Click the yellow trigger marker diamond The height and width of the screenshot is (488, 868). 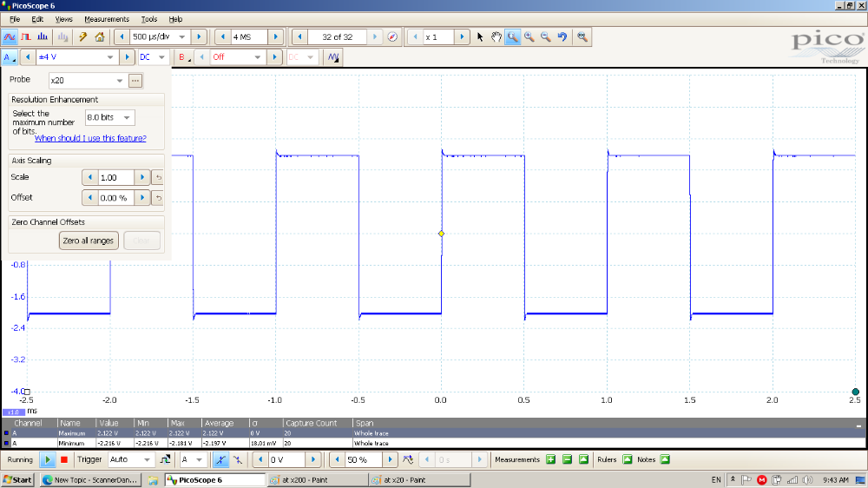441,234
